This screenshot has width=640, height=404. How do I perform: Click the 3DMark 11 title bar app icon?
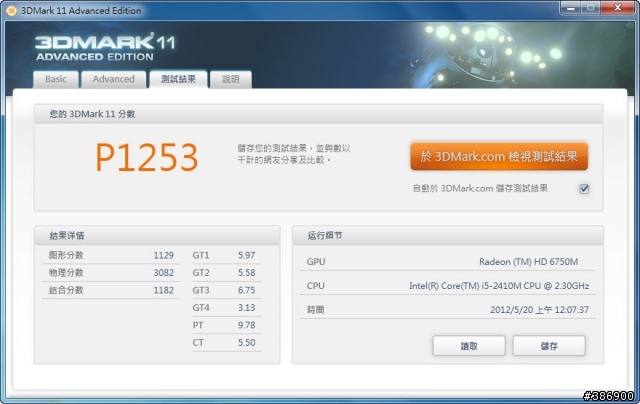coord(11,11)
